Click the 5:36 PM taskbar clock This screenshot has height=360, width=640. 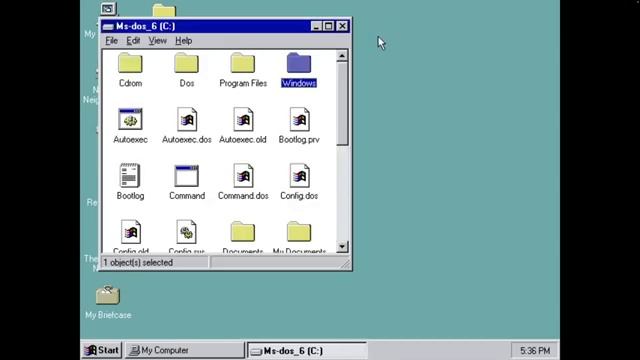535,351
